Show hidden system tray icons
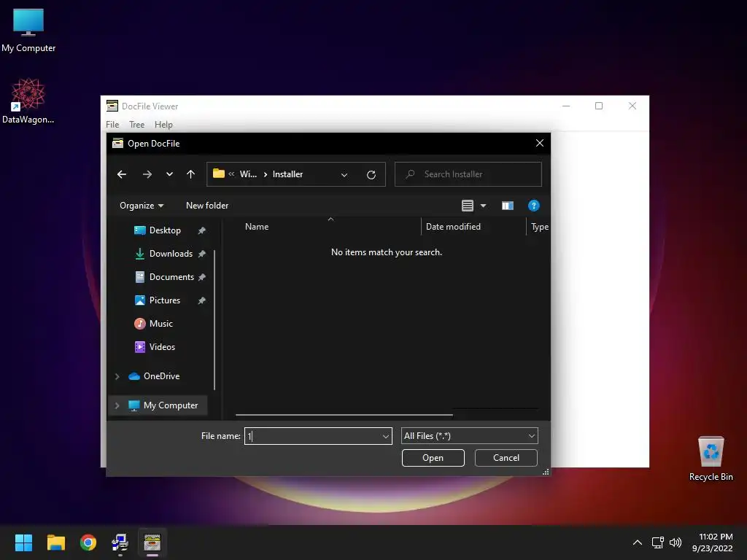 pos(638,542)
